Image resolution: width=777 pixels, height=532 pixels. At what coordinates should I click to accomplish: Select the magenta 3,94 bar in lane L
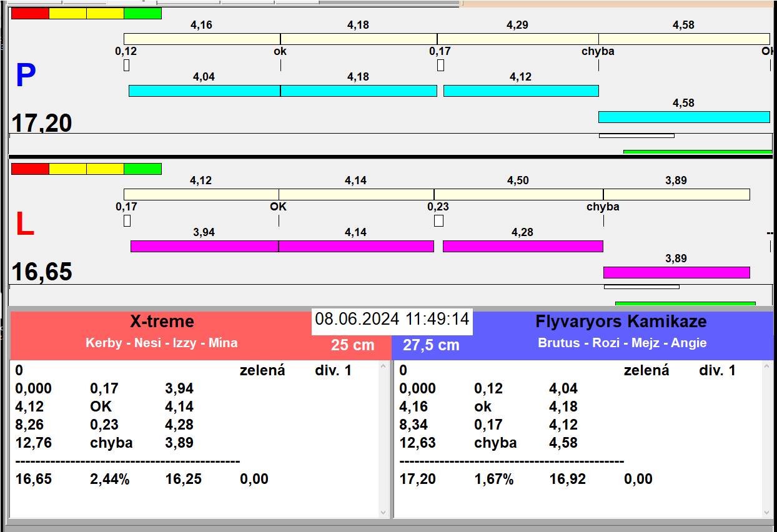[x=204, y=246]
